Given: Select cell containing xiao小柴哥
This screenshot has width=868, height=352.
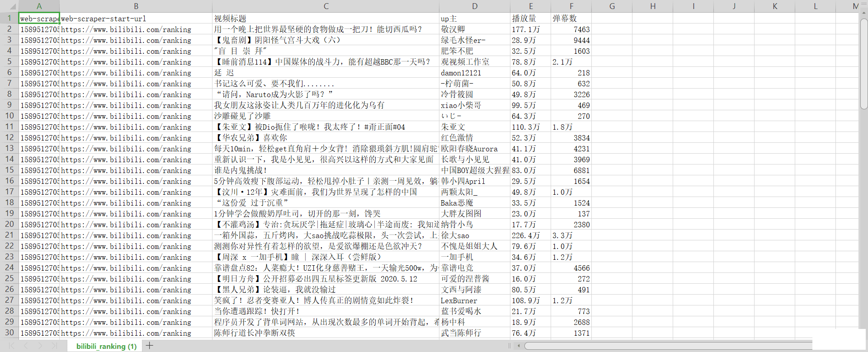Looking at the screenshot, I should tap(475, 105).
